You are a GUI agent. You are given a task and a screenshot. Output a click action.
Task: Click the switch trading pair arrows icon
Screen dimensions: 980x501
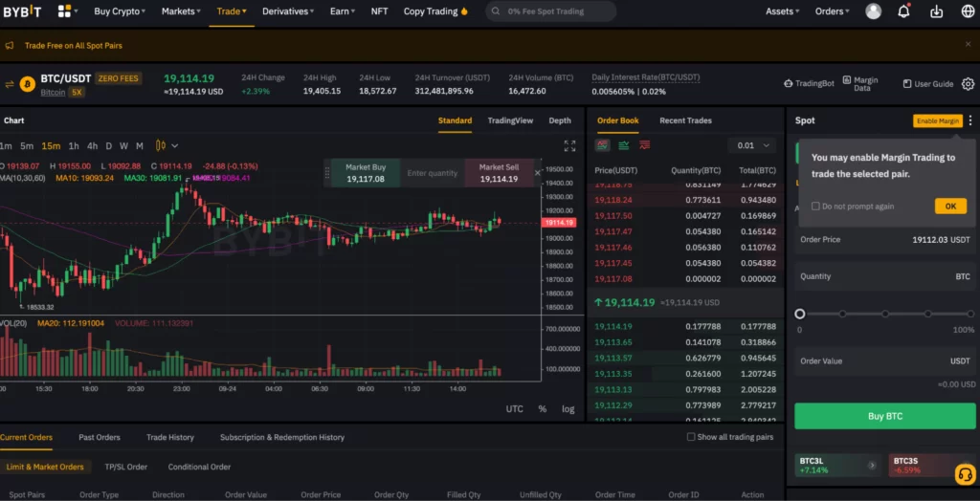10,84
